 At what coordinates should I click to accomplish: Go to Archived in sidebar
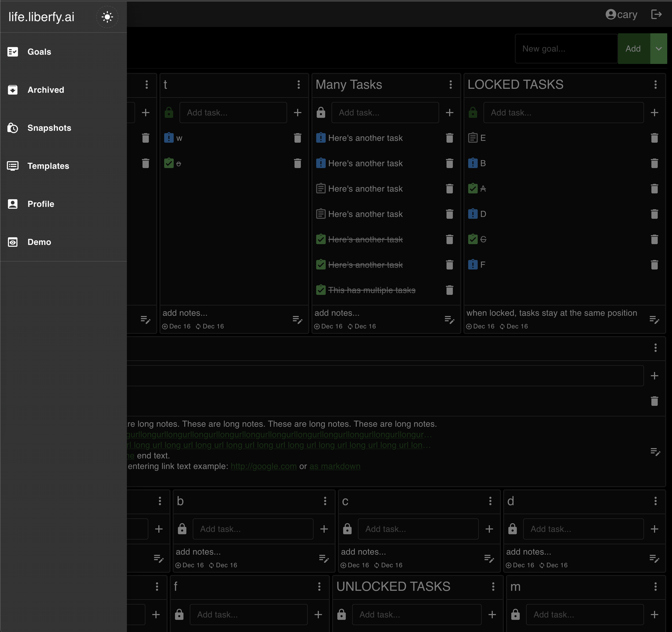(x=46, y=90)
